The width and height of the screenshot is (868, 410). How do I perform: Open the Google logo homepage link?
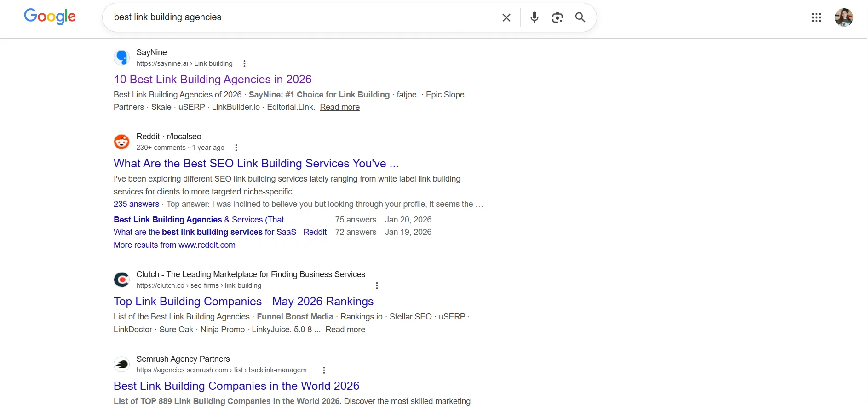click(x=50, y=17)
